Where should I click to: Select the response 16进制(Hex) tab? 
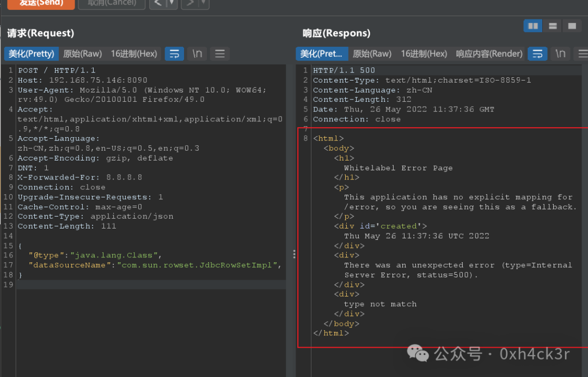pyautogui.click(x=424, y=54)
